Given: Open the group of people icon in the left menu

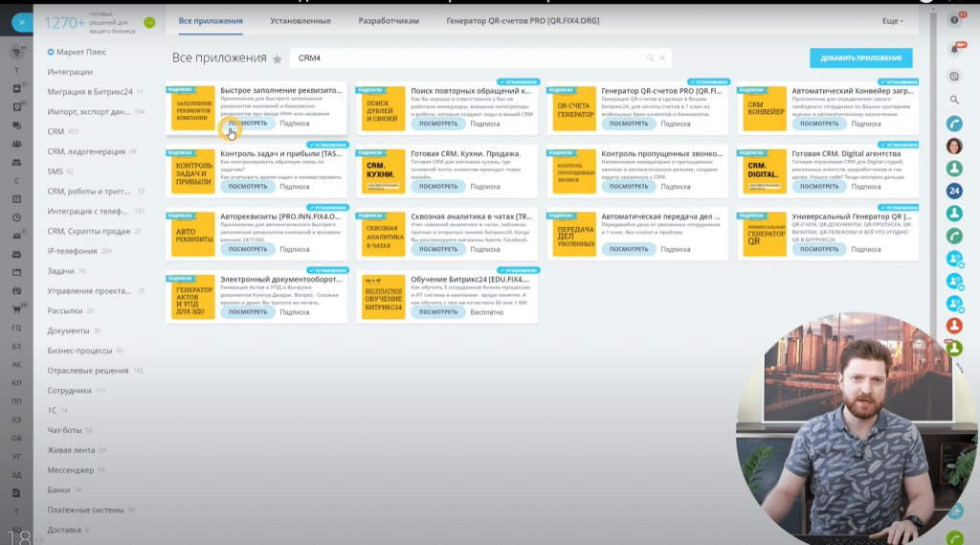Looking at the screenshot, I should 17,144.
